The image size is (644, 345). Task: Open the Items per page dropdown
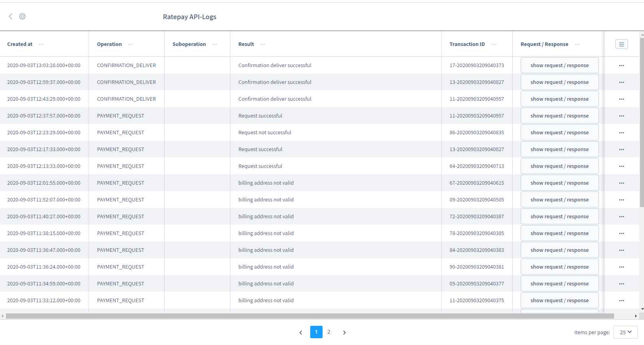click(x=626, y=332)
